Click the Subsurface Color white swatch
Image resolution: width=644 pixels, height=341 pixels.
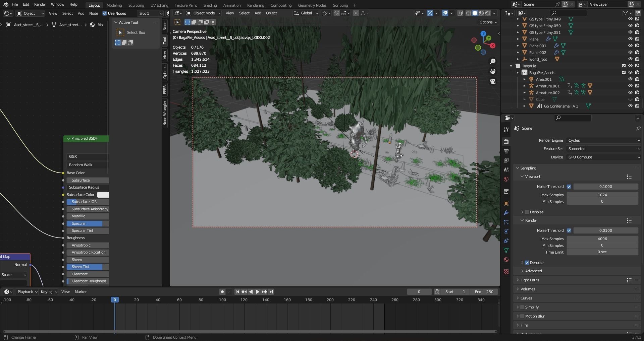click(x=103, y=195)
